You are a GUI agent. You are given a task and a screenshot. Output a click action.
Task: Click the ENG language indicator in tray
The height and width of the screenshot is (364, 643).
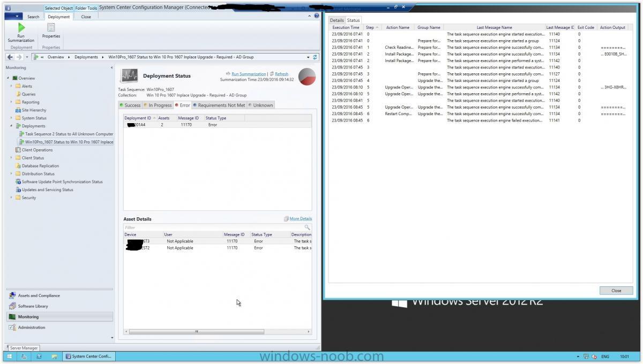click(x=605, y=357)
